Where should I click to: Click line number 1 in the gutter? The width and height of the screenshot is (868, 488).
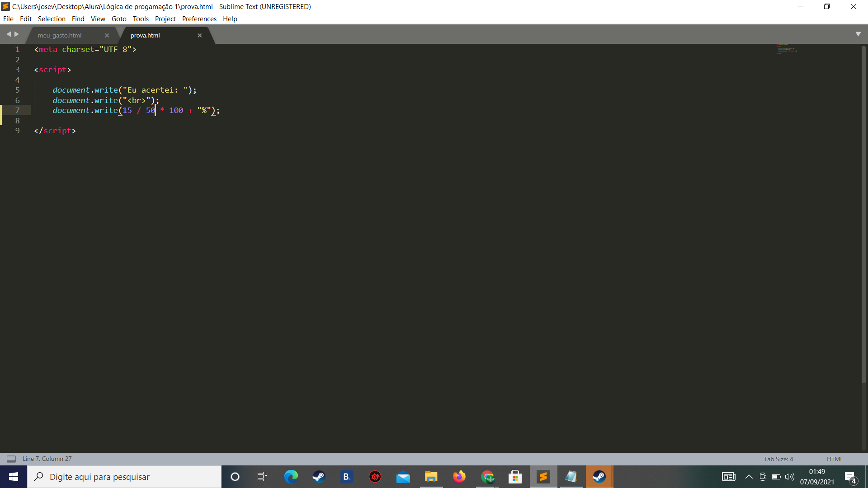(18, 49)
